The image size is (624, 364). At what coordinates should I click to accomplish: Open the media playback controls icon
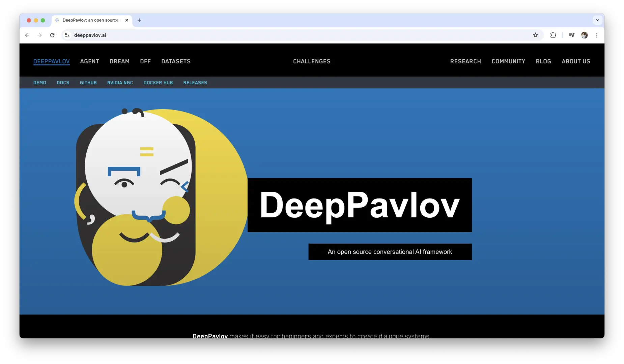[572, 35]
